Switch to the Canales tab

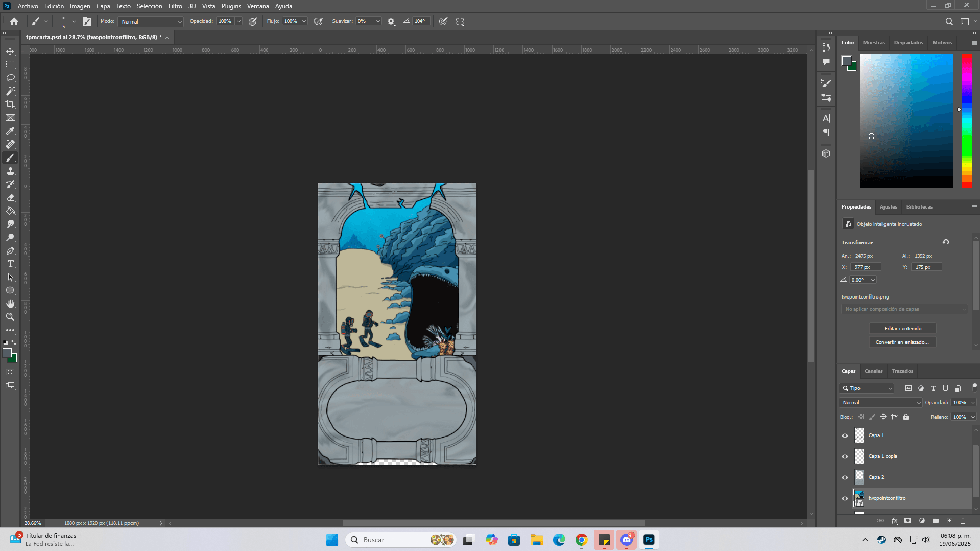873,371
